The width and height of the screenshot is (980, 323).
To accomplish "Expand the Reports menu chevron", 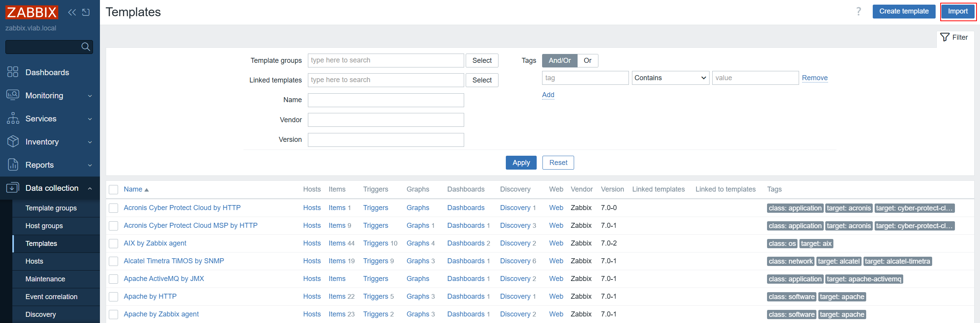I will [x=90, y=165].
